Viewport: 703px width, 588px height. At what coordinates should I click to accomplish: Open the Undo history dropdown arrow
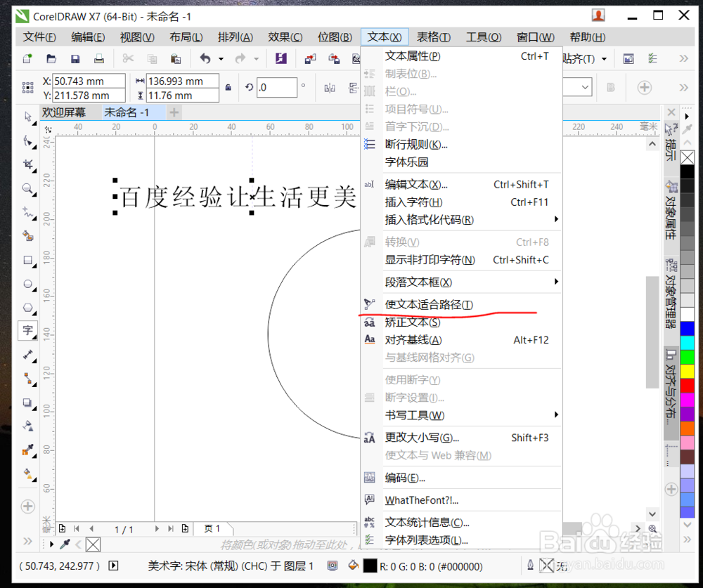[221, 59]
